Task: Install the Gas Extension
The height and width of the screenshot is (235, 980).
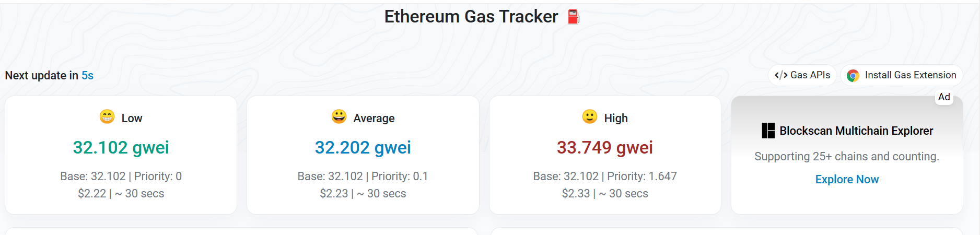Action: (x=902, y=75)
